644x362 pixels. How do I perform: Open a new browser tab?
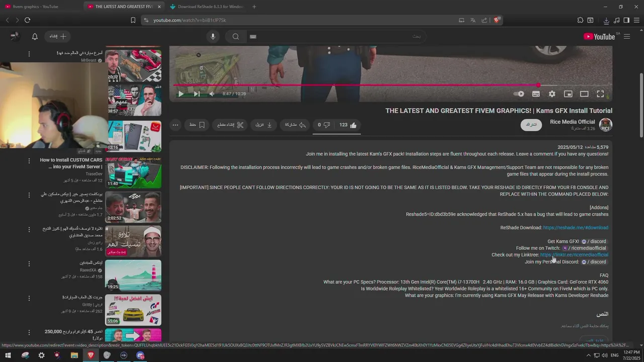tap(254, 7)
